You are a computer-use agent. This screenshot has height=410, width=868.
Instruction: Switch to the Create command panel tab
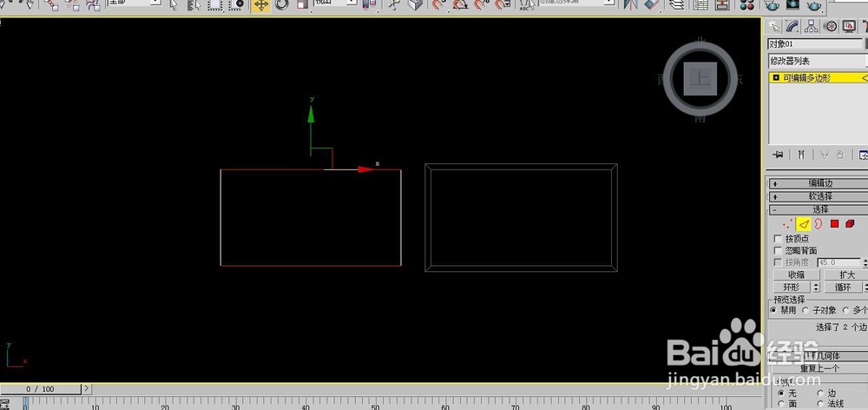coord(774,26)
